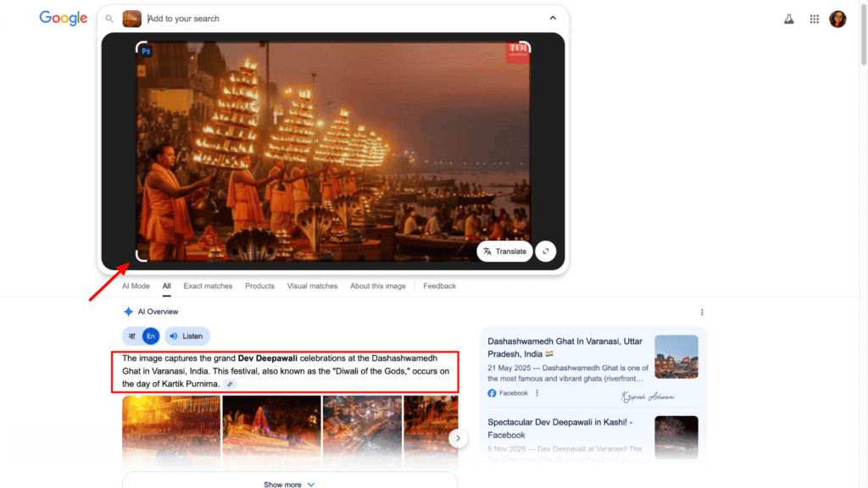Screen dimensions: 868x488
Task: Click the Google logo
Action: coord(63,18)
